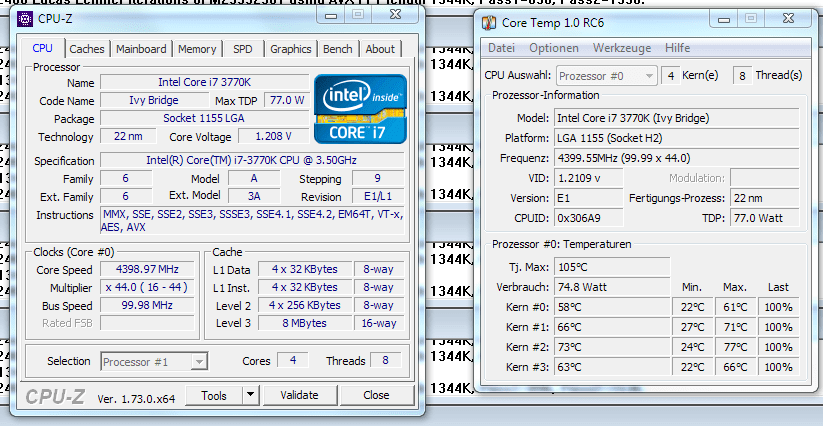Viewport: 823px width, 426px height.
Task: Click the Kern #1 min value '27°C'
Action: (x=692, y=327)
